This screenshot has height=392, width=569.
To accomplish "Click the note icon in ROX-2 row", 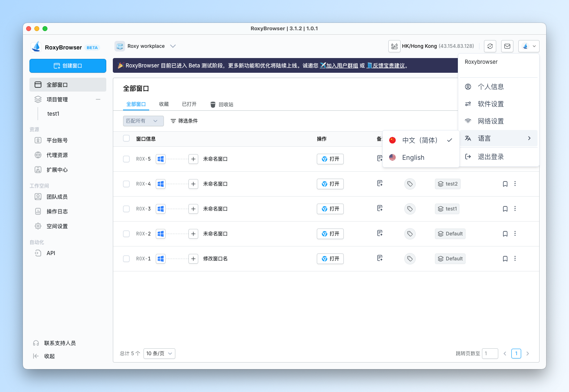I will [x=380, y=233].
